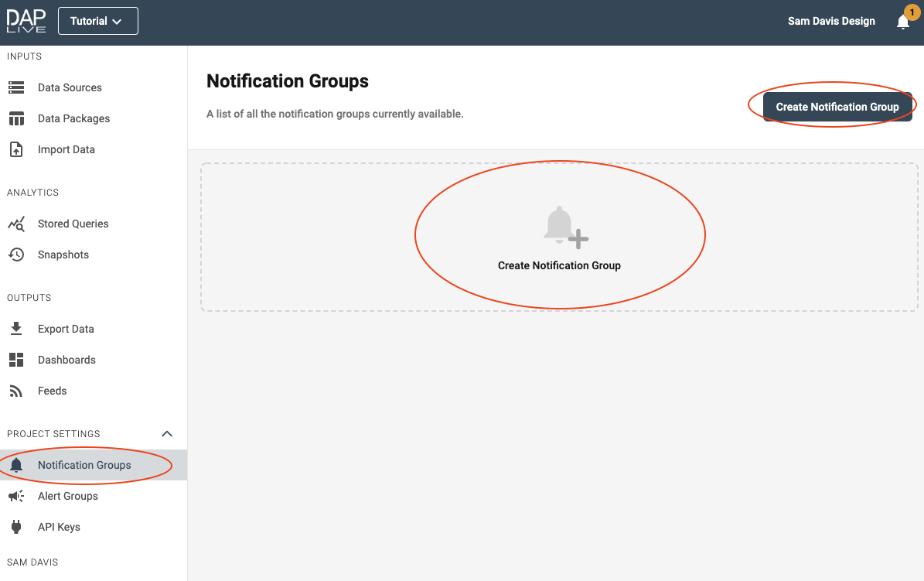The image size is (924, 581).
Task: Open the Tutorial project dropdown
Action: click(97, 21)
